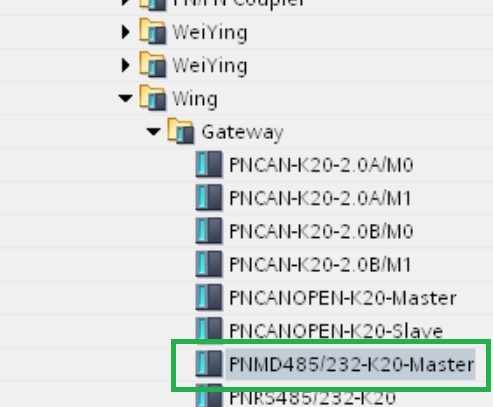493x407 pixels.
Task: Expand the second WeiYing folder
Action: tap(125, 65)
